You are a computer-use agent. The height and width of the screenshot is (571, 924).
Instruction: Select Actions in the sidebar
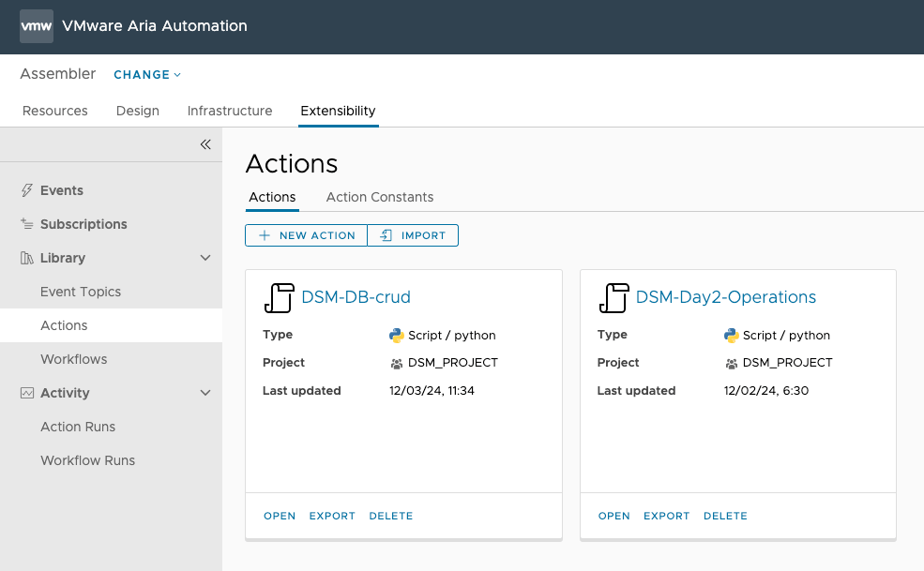coord(111,325)
